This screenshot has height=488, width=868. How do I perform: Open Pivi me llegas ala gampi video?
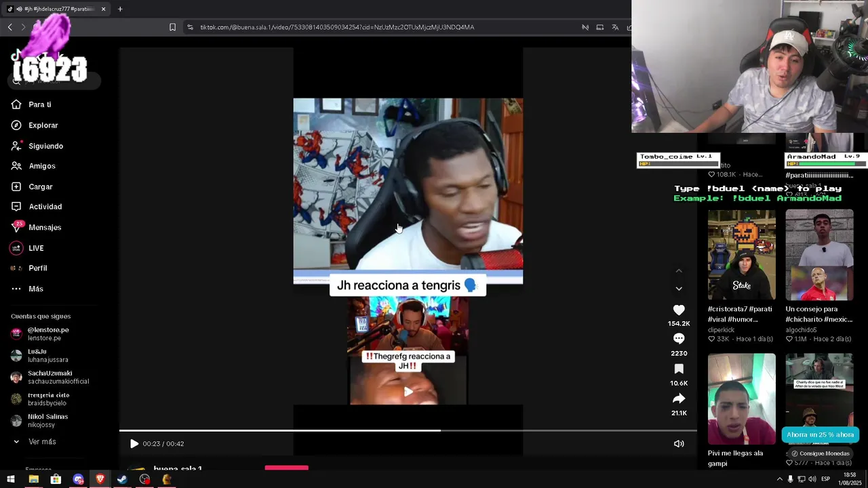(x=741, y=399)
